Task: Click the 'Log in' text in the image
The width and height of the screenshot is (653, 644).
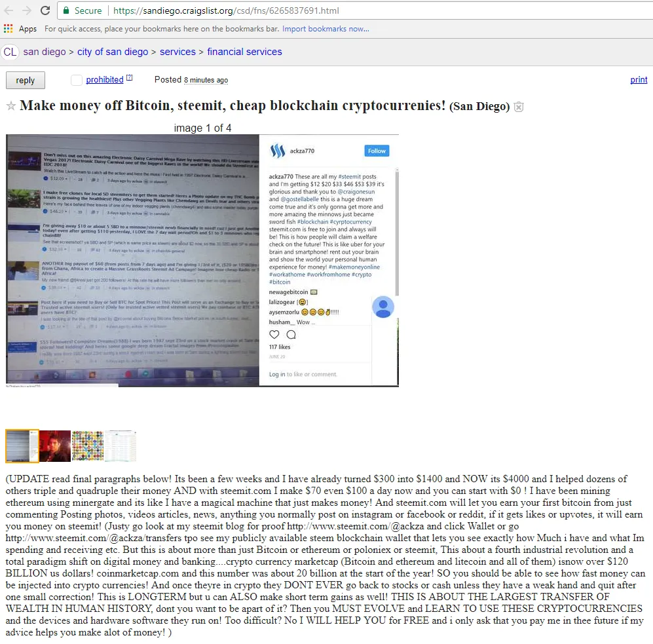Action: tap(277, 374)
